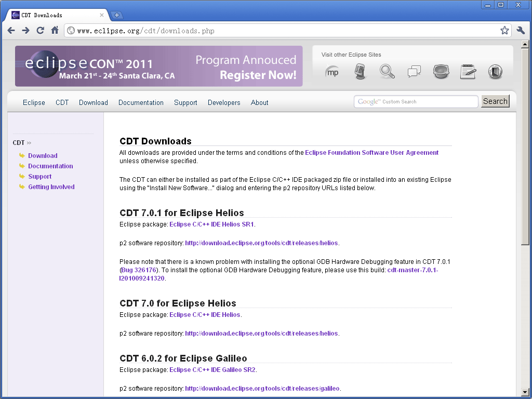
Task: Open the About navigation menu item
Action: coord(260,102)
